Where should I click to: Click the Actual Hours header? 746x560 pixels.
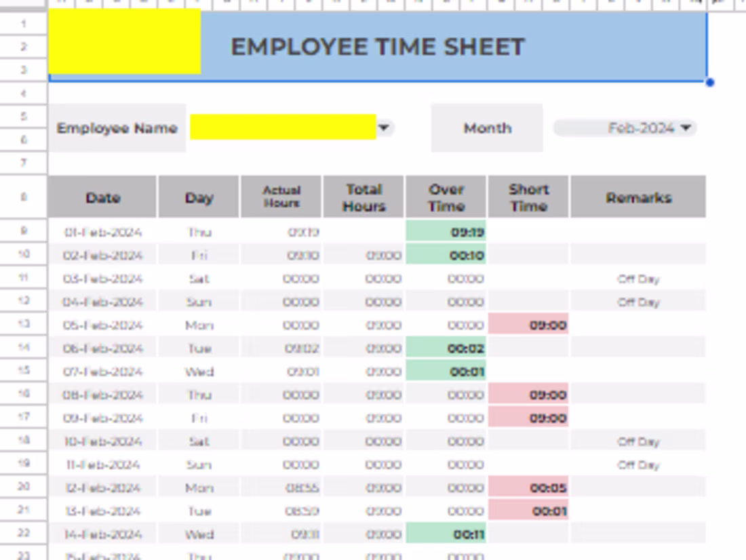coord(281,195)
